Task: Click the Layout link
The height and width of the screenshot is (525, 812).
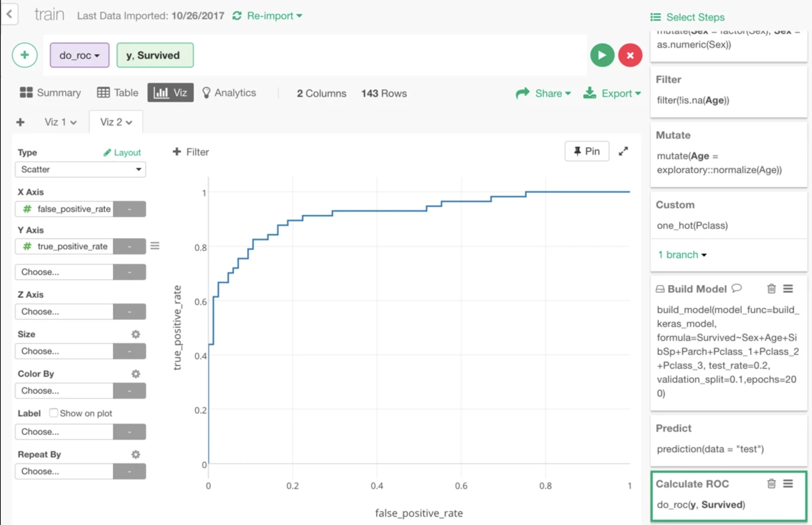Action: point(122,153)
